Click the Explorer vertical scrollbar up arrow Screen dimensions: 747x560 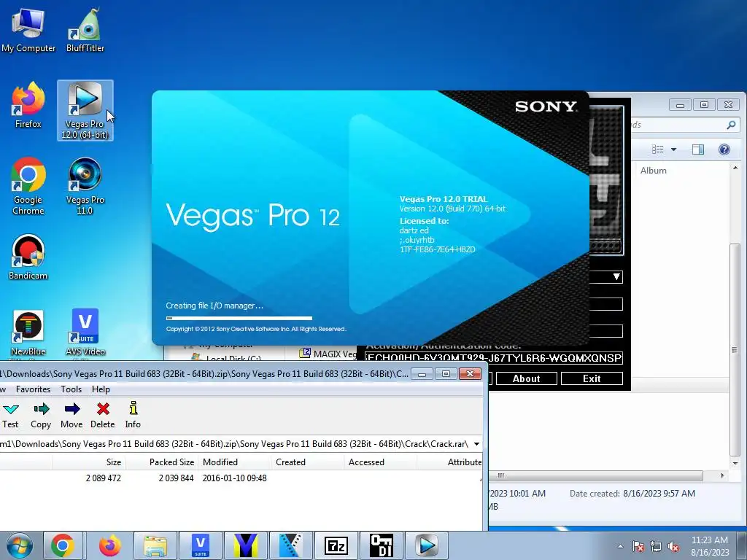coord(735,168)
